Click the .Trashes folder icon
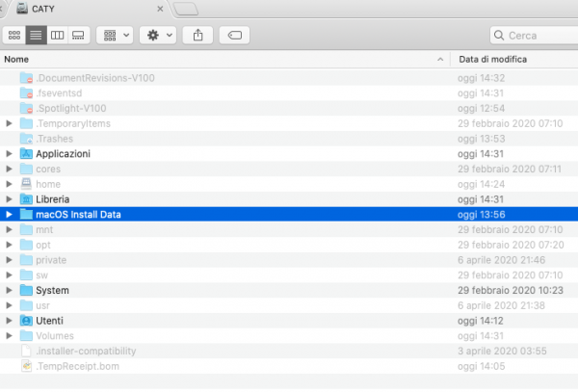Viewport: 578px width, 392px height. tap(26, 139)
